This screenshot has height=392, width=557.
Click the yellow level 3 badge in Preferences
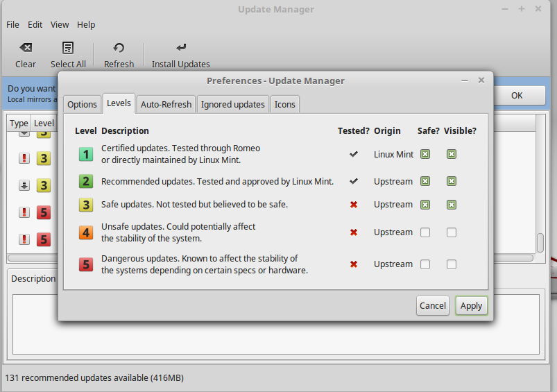point(86,205)
